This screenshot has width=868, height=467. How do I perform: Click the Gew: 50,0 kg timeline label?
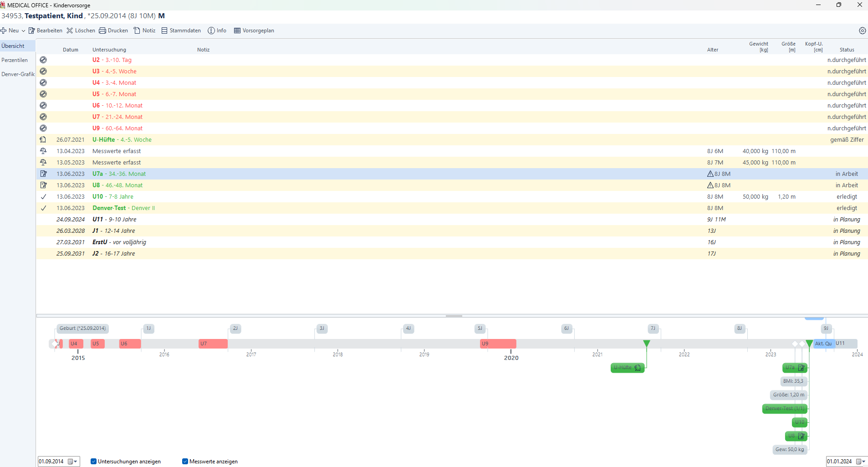790,450
